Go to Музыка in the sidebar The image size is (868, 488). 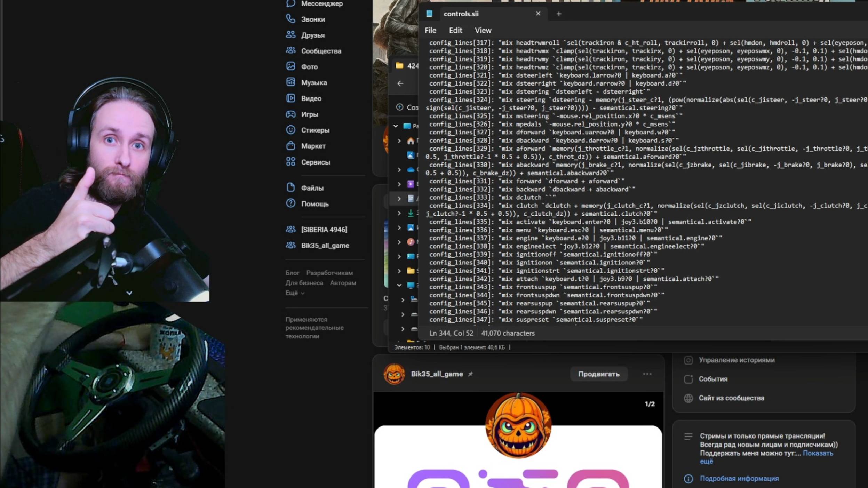(x=313, y=83)
